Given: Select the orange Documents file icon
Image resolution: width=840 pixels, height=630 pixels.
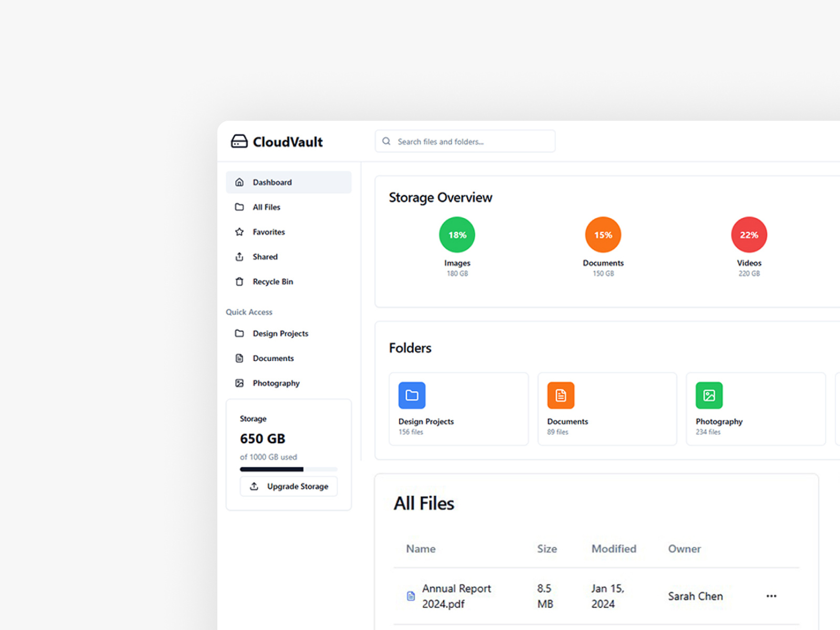Looking at the screenshot, I should coord(560,395).
